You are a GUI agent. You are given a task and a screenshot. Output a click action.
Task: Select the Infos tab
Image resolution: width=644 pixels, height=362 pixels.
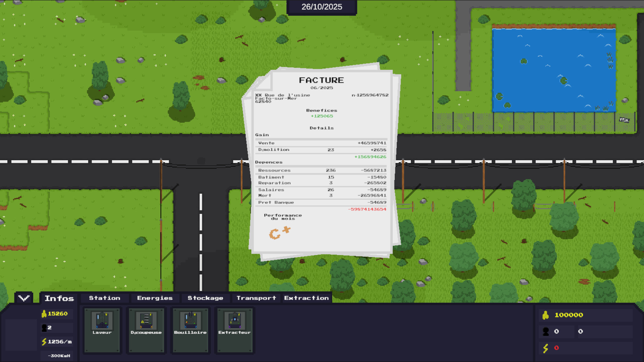[59, 298]
